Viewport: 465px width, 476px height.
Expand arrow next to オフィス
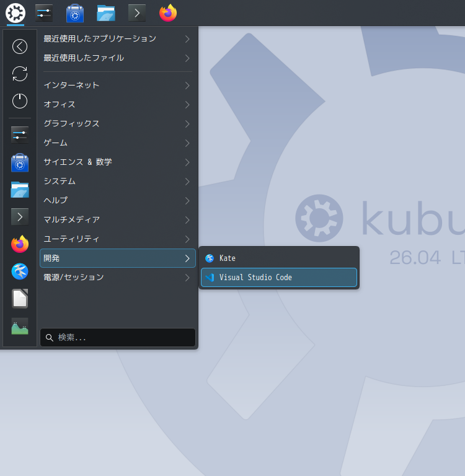(187, 105)
